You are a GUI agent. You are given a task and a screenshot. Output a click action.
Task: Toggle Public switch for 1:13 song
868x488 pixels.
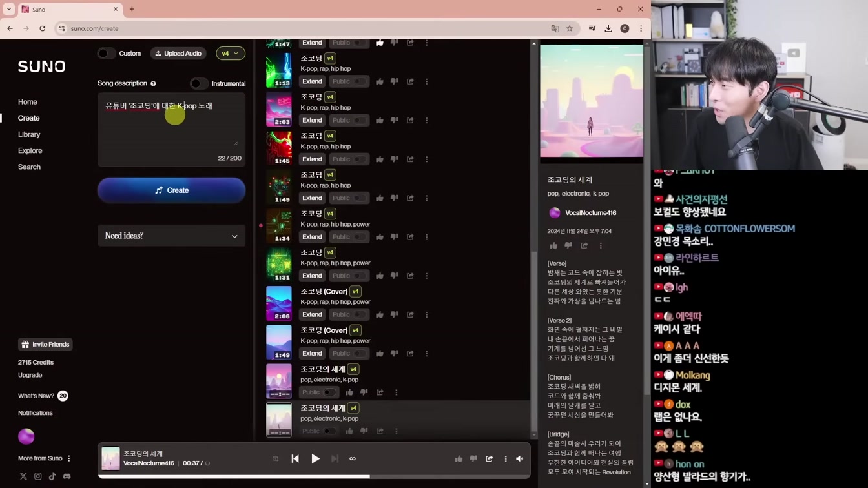tap(358, 81)
